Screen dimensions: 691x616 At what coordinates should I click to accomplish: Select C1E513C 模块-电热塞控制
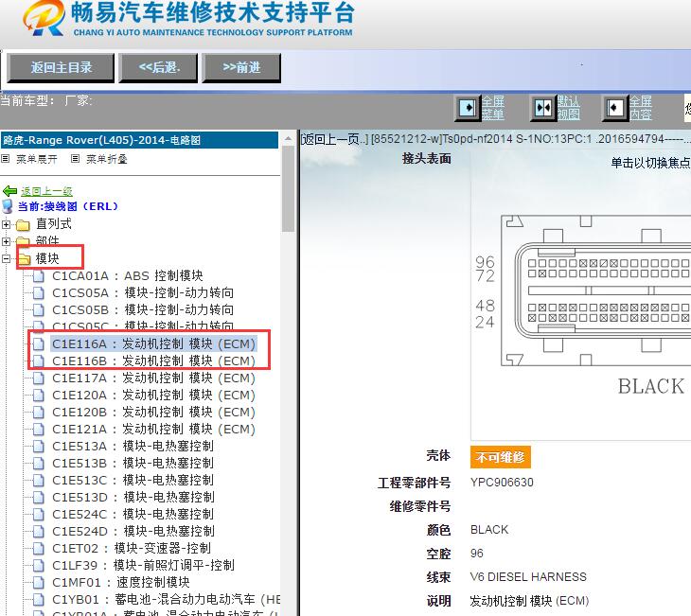(x=133, y=480)
